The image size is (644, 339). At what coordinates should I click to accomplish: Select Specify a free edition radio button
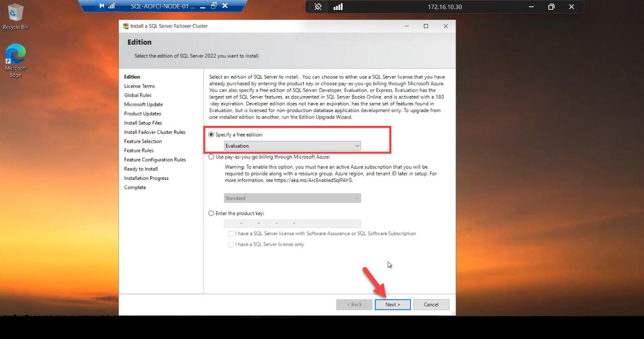coord(211,135)
